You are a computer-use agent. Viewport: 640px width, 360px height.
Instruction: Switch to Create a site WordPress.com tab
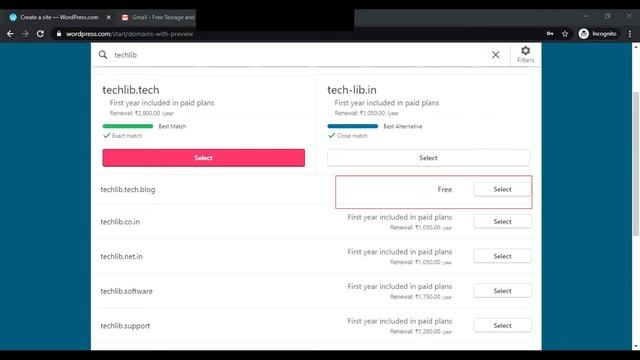pyautogui.click(x=59, y=17)
